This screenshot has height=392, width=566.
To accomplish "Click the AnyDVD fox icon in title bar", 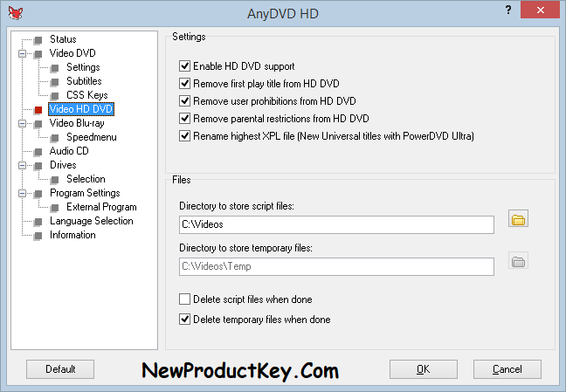I will click(x=13, y=13).
